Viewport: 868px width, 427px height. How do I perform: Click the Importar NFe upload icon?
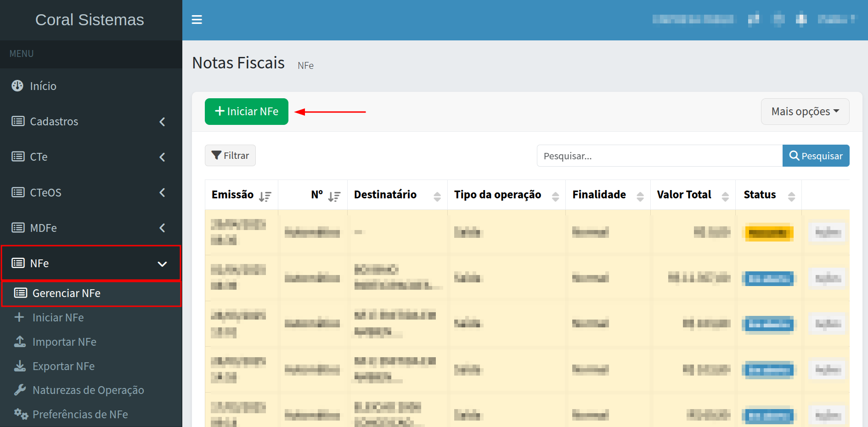20,342
